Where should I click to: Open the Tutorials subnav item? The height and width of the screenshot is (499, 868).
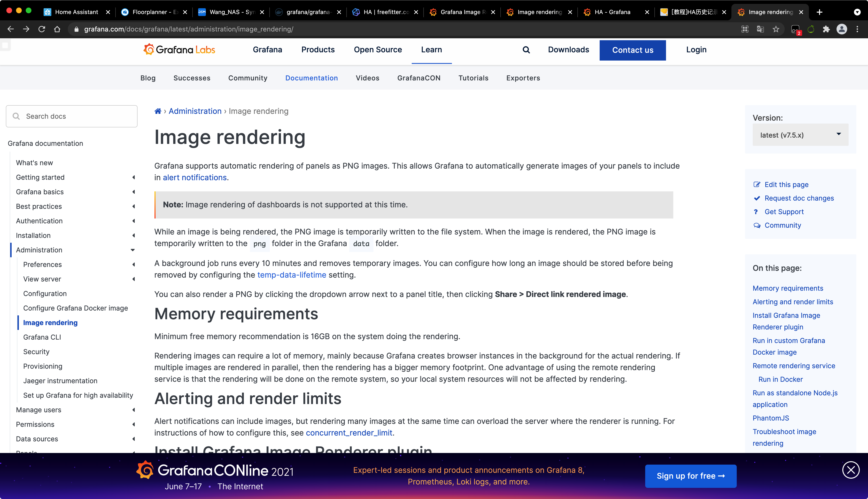(x=473, y=78)
